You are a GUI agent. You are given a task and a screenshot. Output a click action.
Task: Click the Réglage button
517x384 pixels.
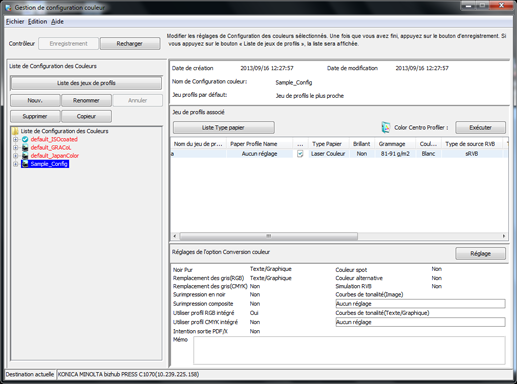click(480, 254)
